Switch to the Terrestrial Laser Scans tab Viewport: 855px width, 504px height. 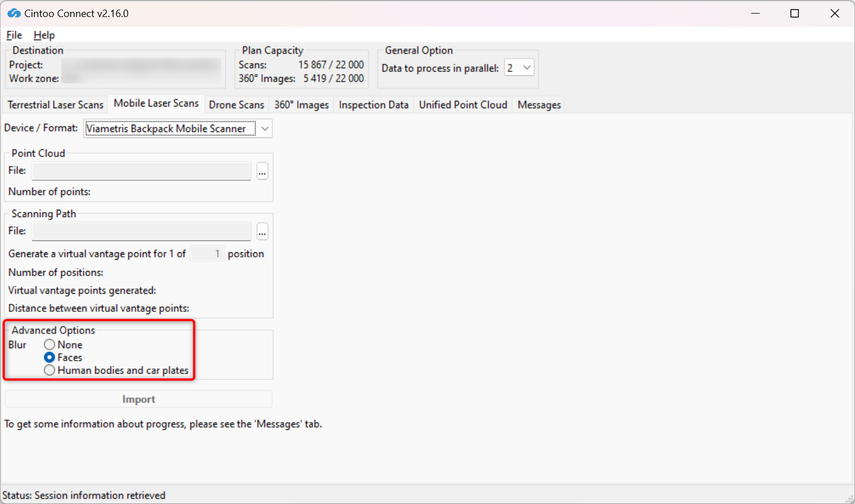pyautogui.click(x=56, y=105)
